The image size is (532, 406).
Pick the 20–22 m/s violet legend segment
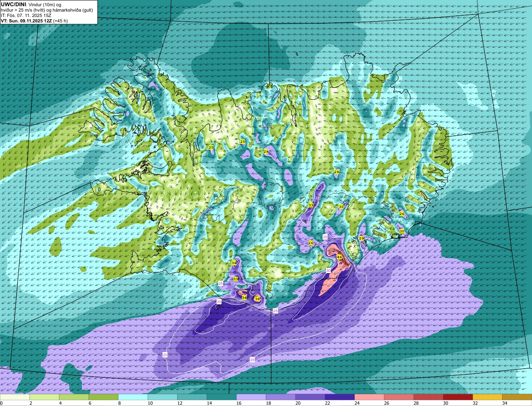pyautogui.click(x=310, y=397)
